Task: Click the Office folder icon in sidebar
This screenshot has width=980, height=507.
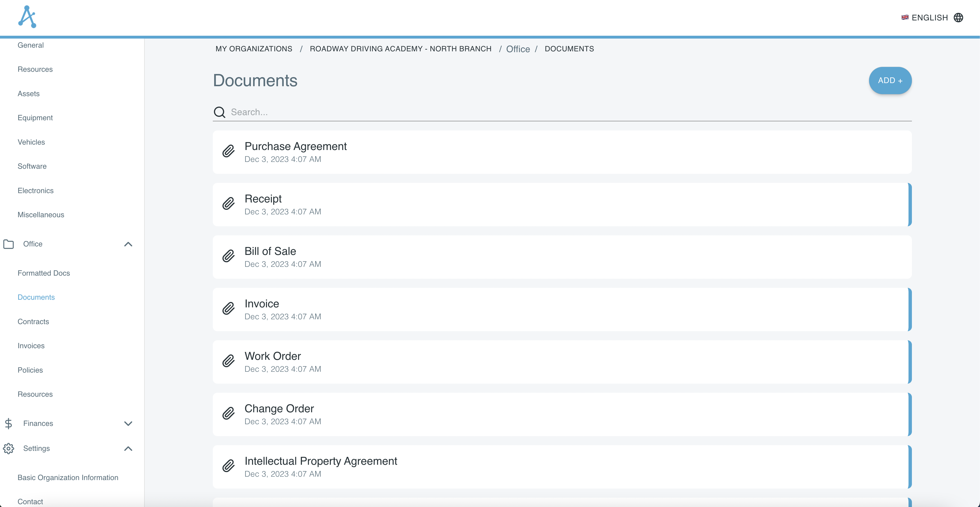Action: pyautogui.click(x=8, y=244)
